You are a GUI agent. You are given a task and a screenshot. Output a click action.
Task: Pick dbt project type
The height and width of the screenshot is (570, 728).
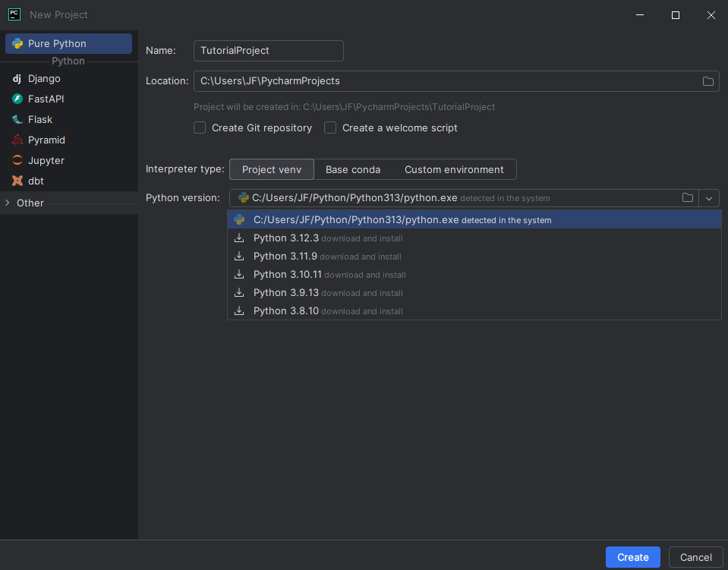[x=69, y=181]
